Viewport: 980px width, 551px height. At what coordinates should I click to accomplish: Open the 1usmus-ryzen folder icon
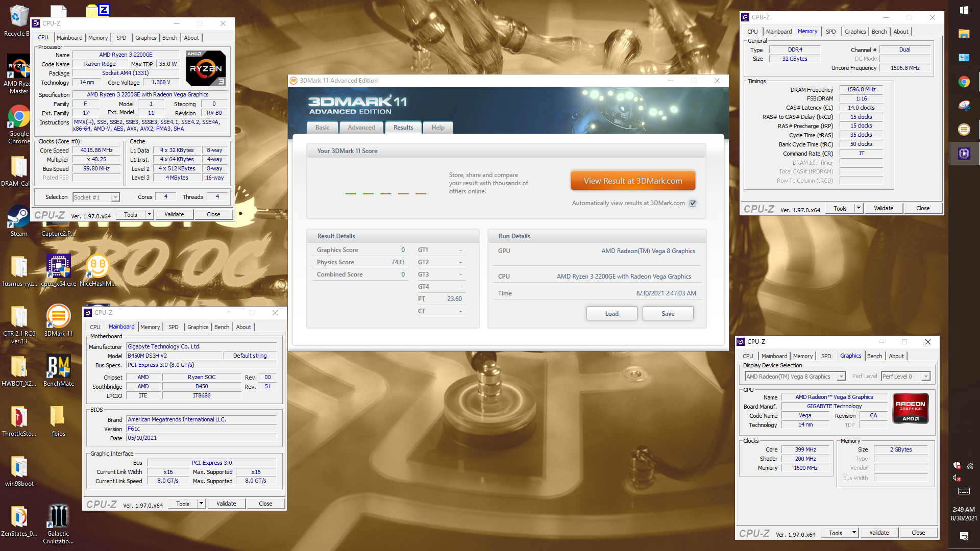[19, 270]
